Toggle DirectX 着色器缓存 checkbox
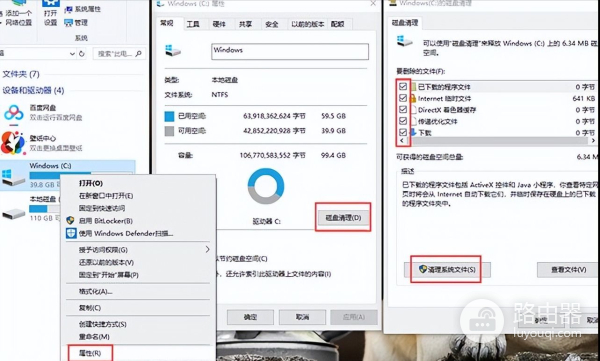Viewport: 600px width, 361px height. tap(403, 109)
